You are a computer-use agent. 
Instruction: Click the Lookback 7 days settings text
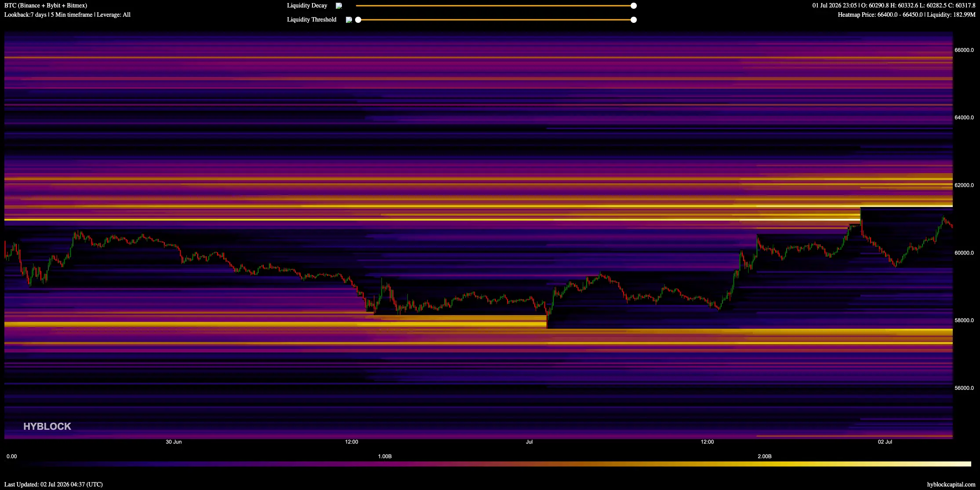pos(67,15)
